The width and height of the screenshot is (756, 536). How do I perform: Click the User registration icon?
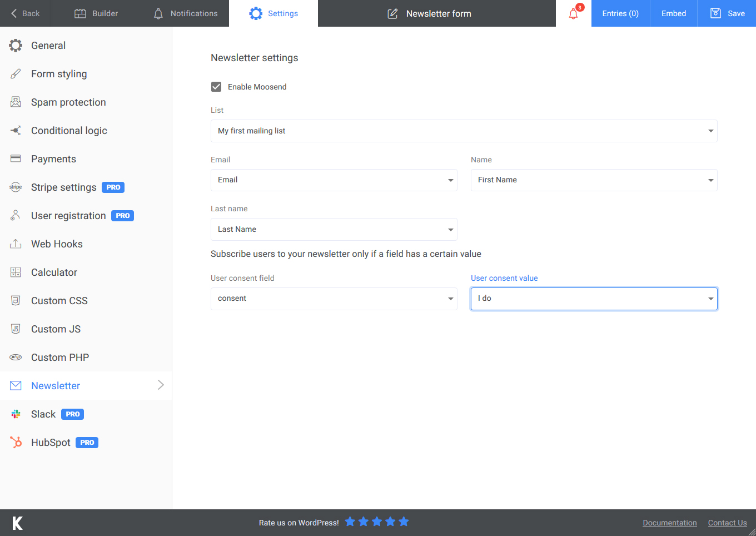point(16,216)
